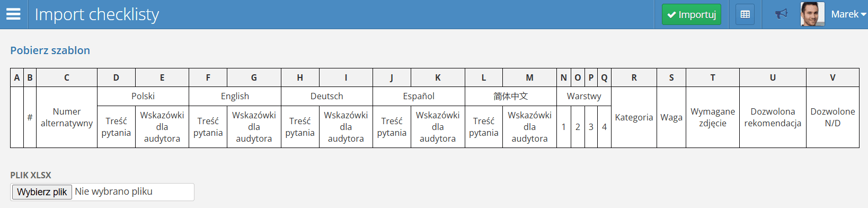
Task: Click the Kategoria column cell
Action: (x=634, y=117)
